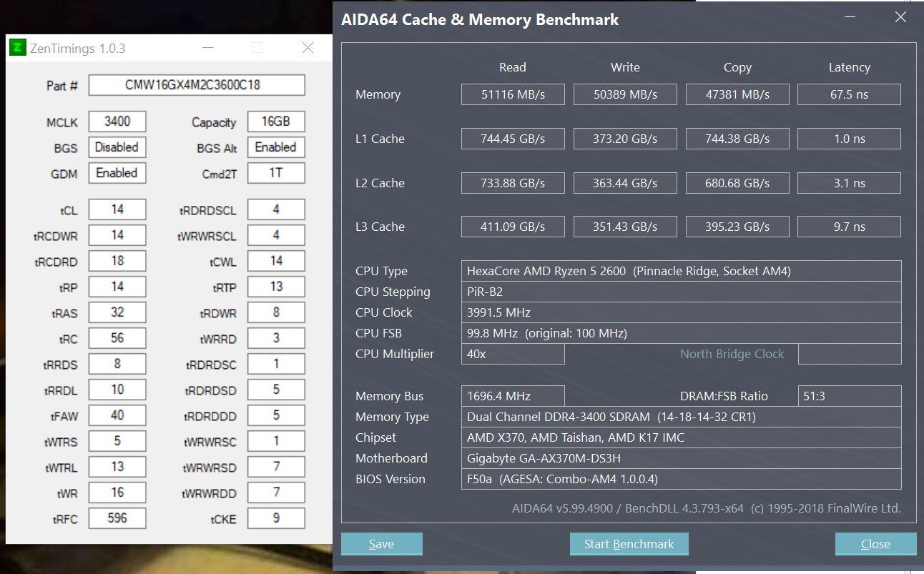Click Memory Copy result 47381 MB/s
The width and height of the screenshot is (924, 574).
[x=737, y=94]
